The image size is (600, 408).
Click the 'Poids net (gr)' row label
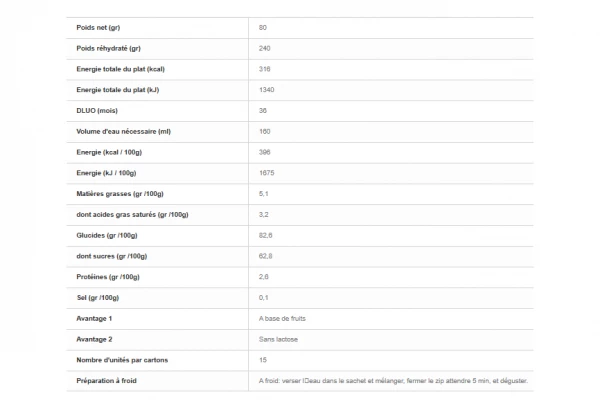98,27
